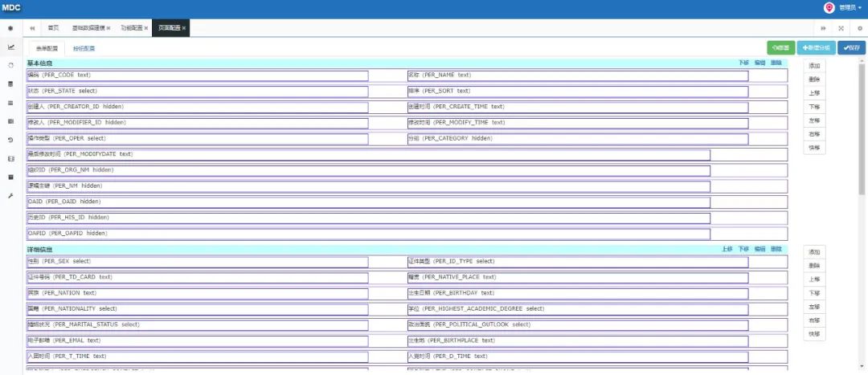Switch to the 功能配置 tab
The width and height of the screenshot is (868, 375).
coord(131,28)
